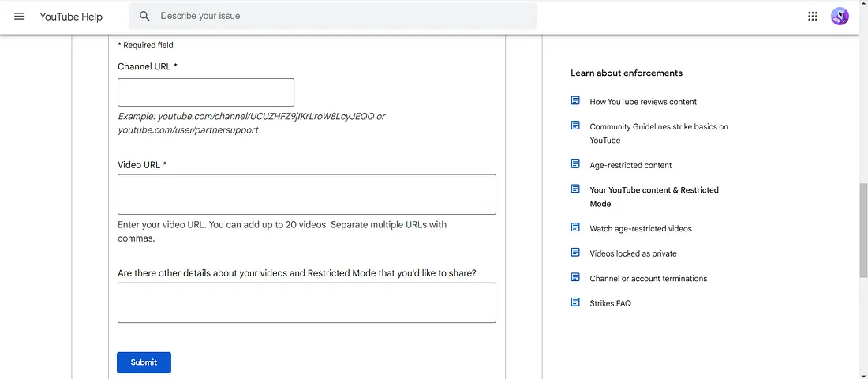This screenshot has width=868, height=379.
Task: Click article icon beside Age-restricted content
Action: pos(575,164)
